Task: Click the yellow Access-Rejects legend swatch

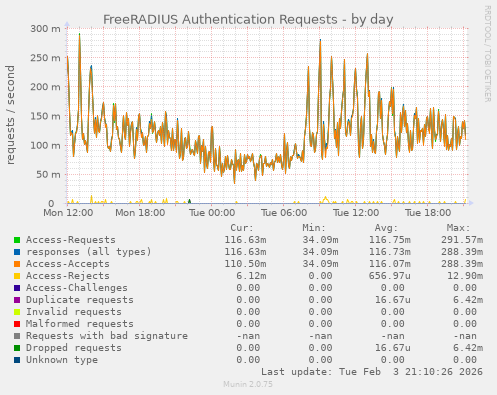Action: 17,276
